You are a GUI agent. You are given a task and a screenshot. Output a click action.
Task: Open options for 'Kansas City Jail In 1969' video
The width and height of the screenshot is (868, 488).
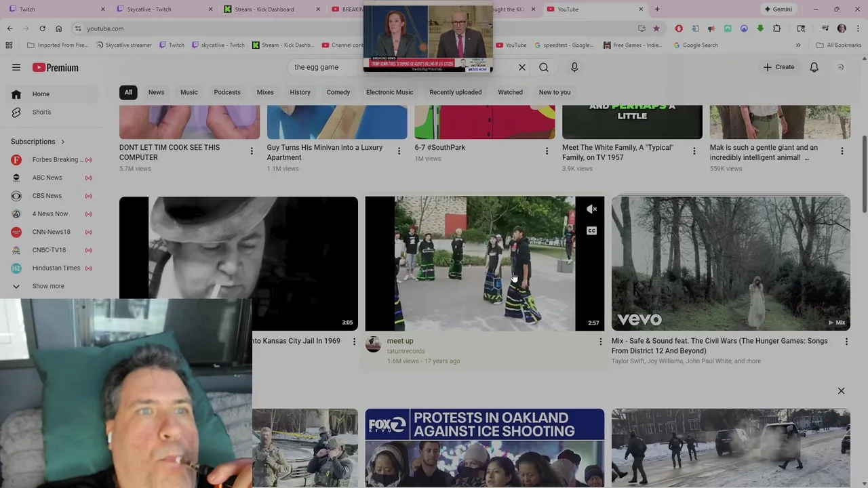point(354,342)
